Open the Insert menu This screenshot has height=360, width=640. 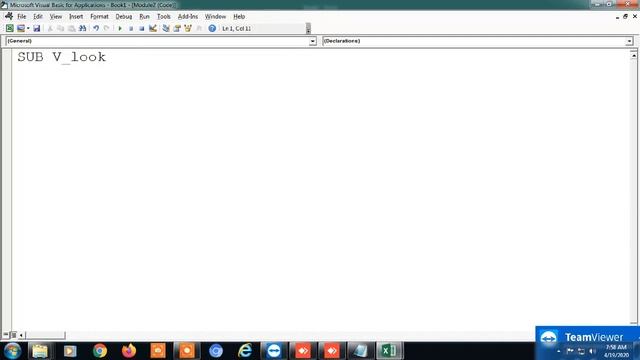[x=76, y=16]
